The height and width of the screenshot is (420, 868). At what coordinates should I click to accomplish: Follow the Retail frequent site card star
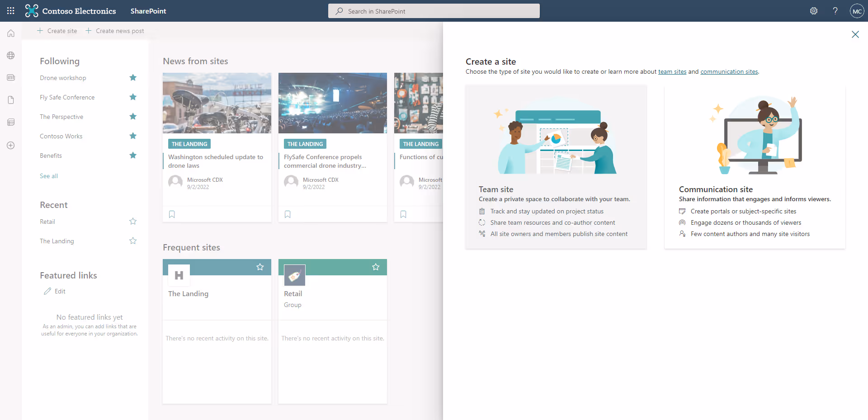pyautogui.click(x=376, y=267)
